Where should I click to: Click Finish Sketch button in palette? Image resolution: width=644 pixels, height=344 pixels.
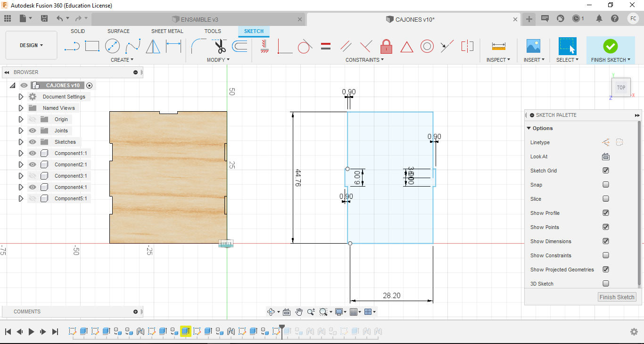[x=617, y=297]
